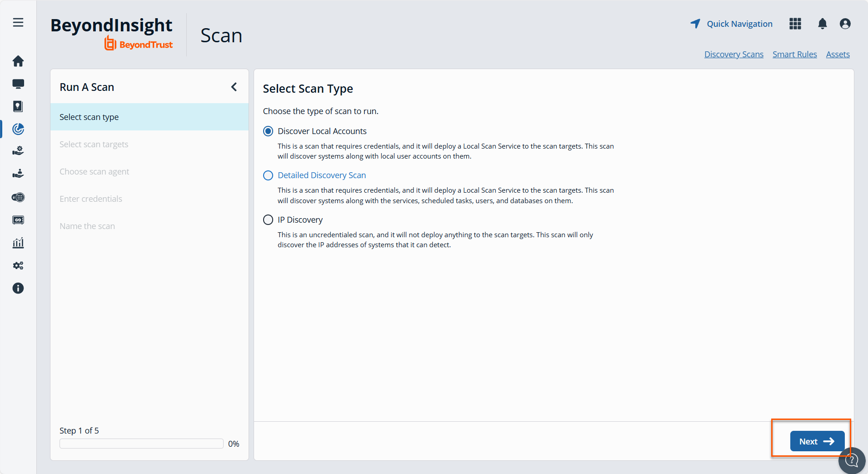Go to the Select scan targets step
Screen dimensions: 868x474
150,144
